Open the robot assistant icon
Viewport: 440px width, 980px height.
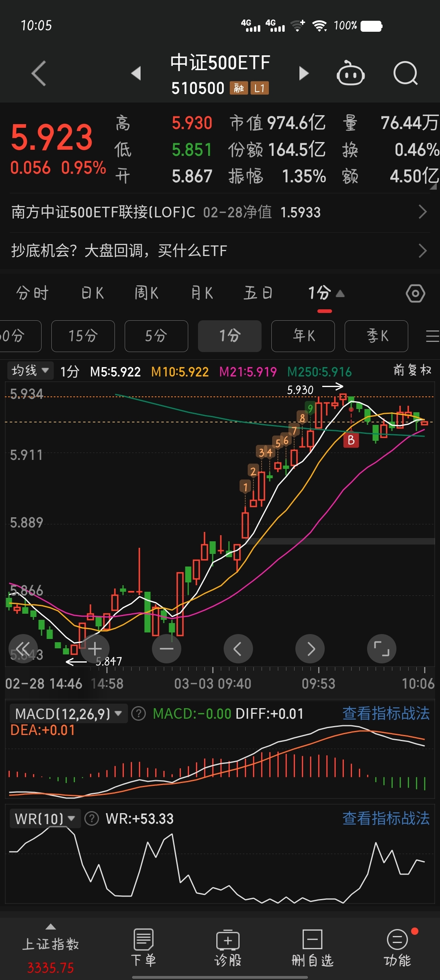350,73
